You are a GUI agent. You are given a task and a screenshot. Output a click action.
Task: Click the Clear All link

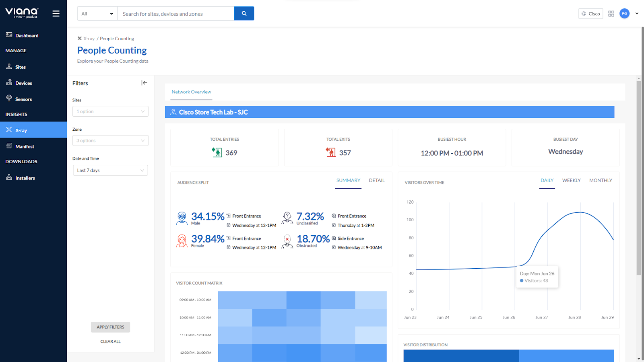[x=110, y=341]
